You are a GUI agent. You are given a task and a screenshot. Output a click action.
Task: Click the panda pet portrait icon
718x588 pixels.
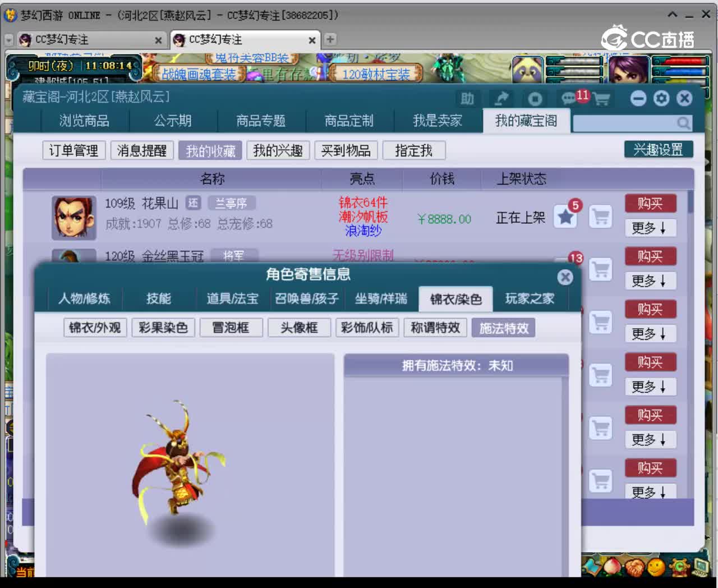tap(528, 70)
